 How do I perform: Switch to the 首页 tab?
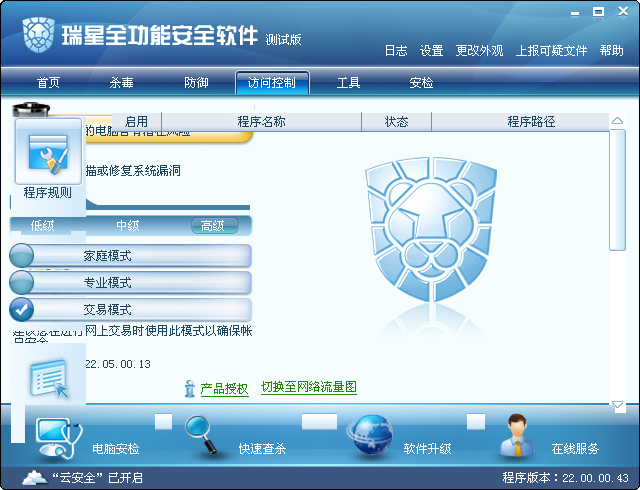pos(49,83)
